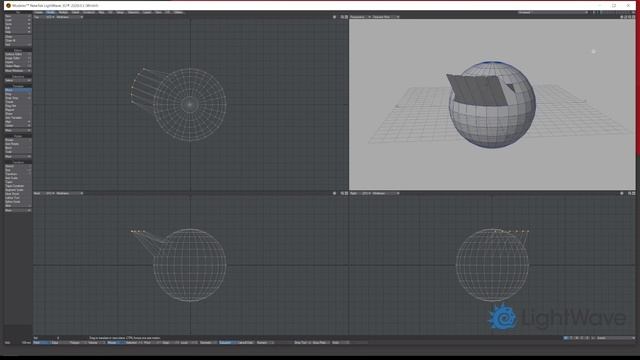
Task: Click the sphere model in the Perspective viewport
Action: click(492, 105)
